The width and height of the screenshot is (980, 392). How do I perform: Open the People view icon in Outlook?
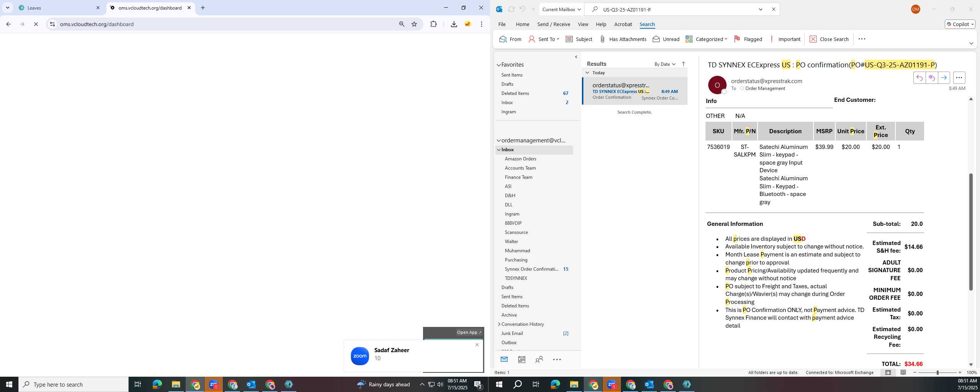539,359
